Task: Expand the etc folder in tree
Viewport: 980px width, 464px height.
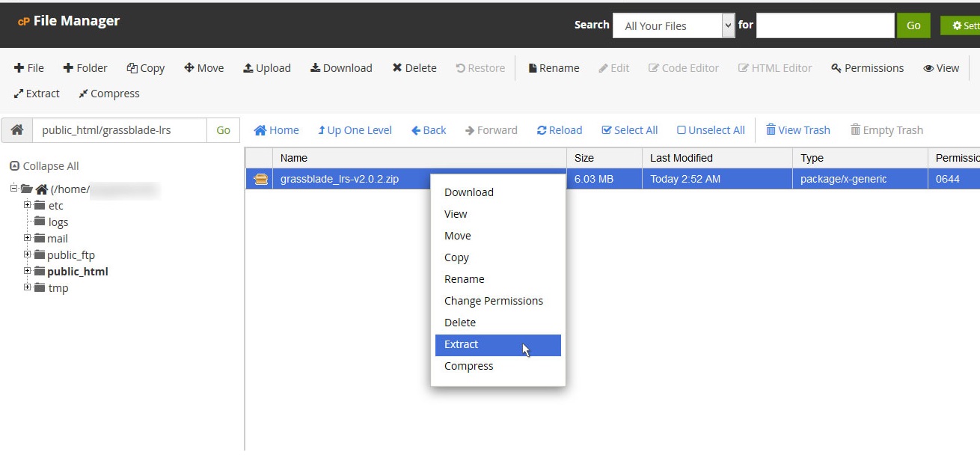Action: coord(28,206)
